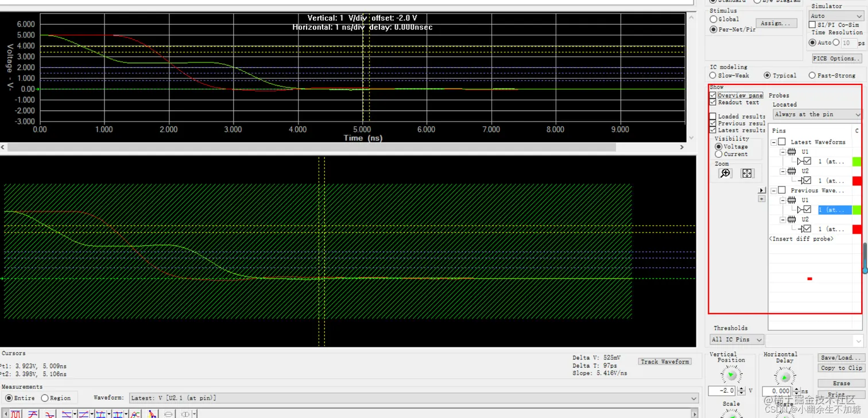Open the Waveform selection dropdown
This screenshot has height=418, width=868.
click(413, 398)
